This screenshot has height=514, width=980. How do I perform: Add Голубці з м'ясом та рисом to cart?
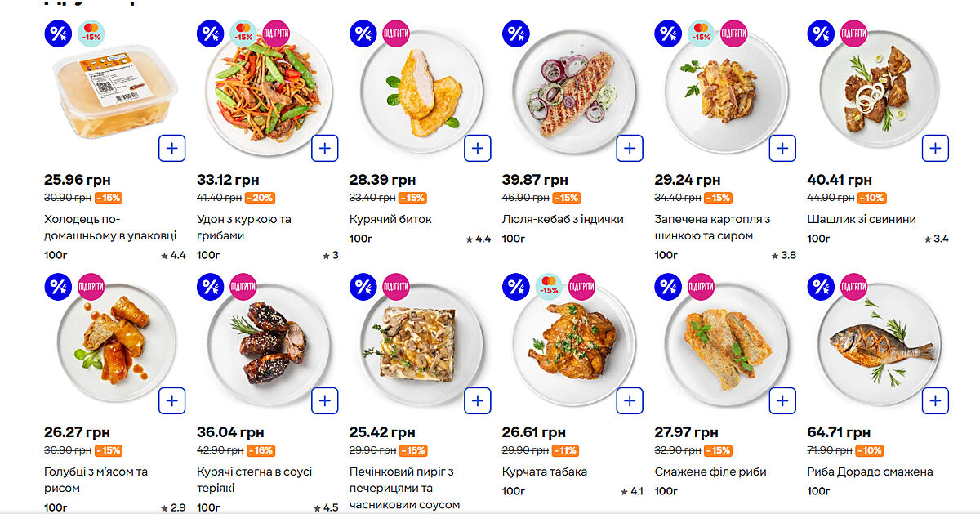coord(171,401)
